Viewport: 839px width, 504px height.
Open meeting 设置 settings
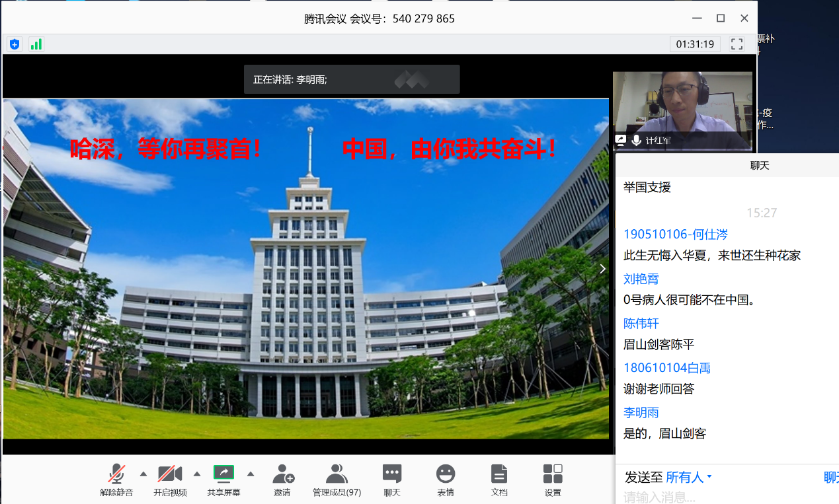(552, 480)
